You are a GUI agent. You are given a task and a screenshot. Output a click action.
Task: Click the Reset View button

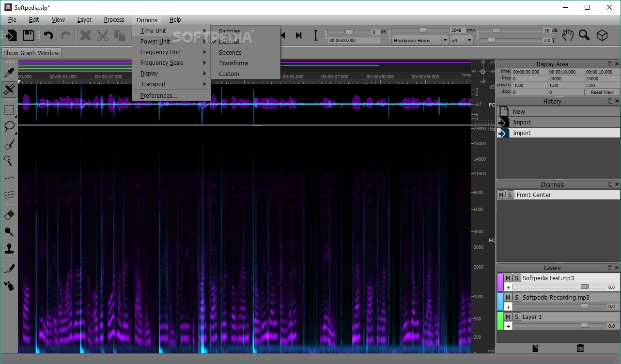click(602, 92)
